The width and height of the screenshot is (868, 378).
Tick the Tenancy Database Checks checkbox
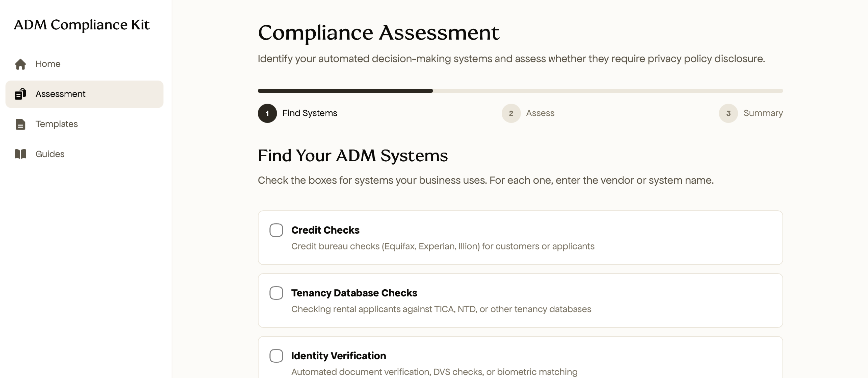point(276,293)
